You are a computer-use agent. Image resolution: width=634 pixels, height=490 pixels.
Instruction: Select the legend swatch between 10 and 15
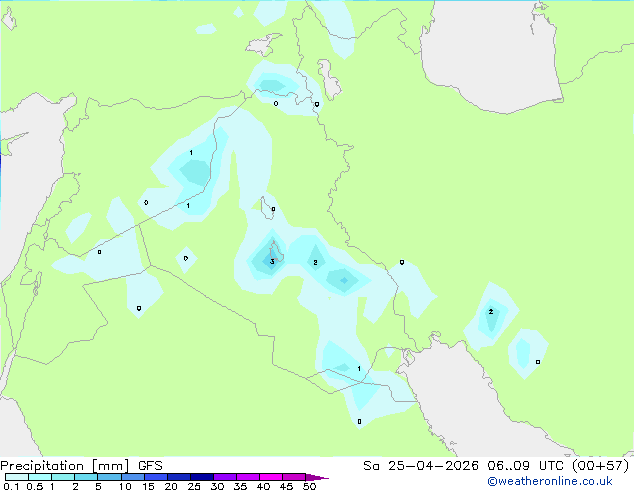pos(132,477)
